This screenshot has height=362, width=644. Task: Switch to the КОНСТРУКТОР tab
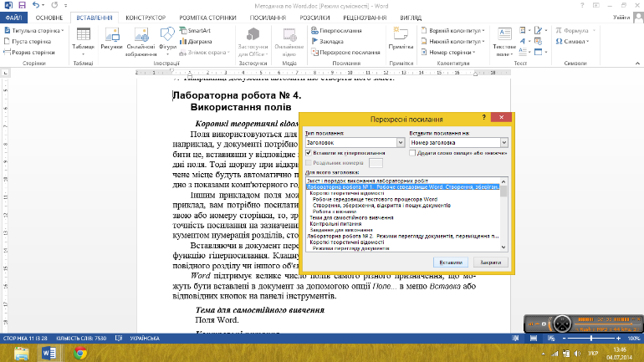click(146, 18)
